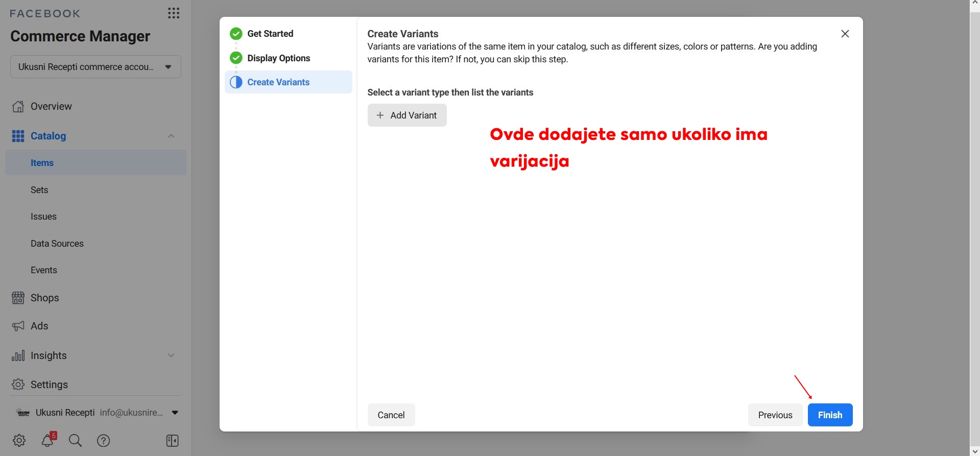Open the Facebook apps grid menu
This screenshot has width=980, height=456.
coord(174,13)
